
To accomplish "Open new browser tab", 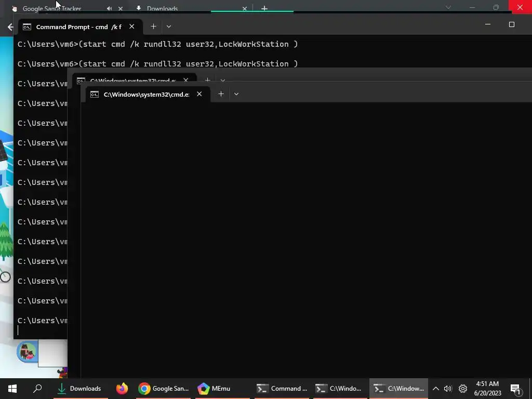I will [264, 8].
